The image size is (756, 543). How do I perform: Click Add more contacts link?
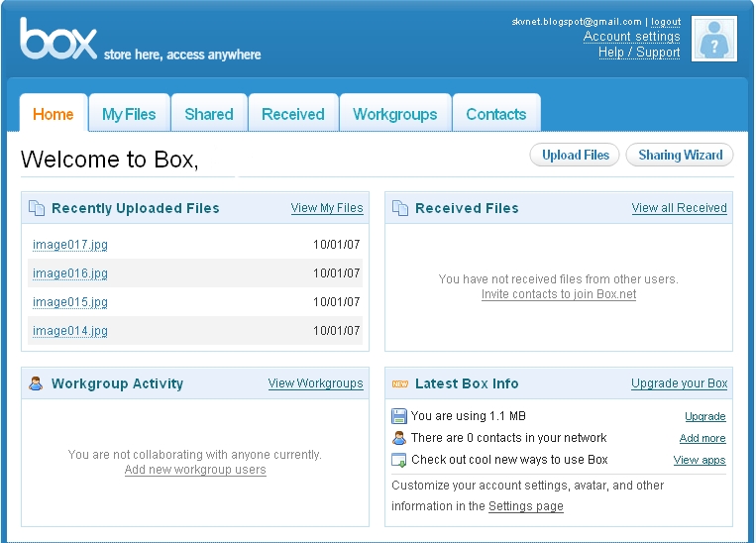point(702,438)
